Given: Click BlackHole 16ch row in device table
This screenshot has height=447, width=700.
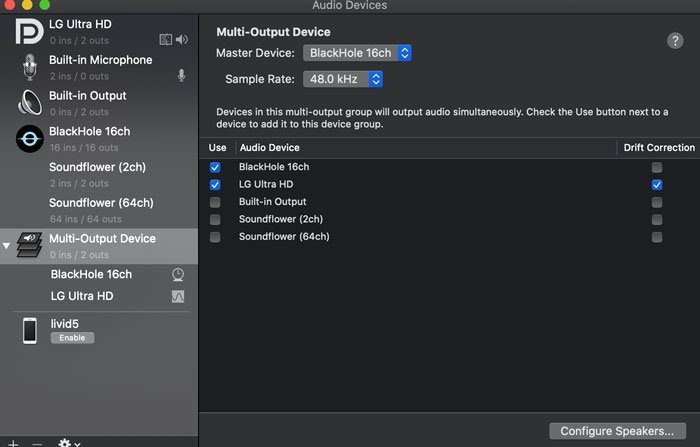Looking at the screenshot, I should click(x=449, y=167).
